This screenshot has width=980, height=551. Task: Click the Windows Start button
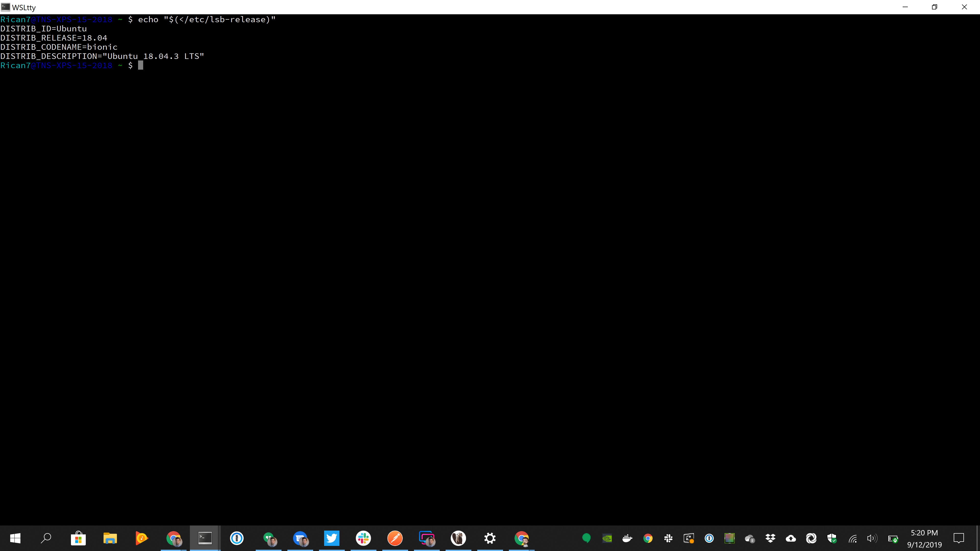[x=15, y=538]
